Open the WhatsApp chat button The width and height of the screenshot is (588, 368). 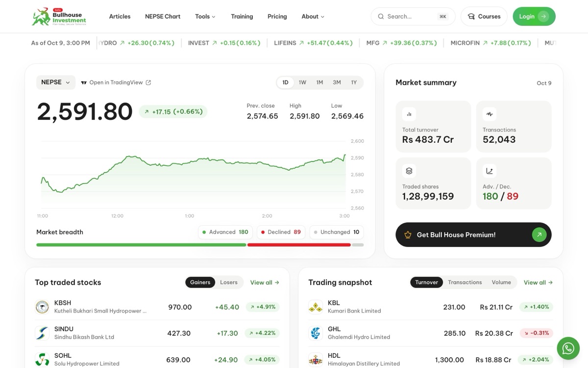coord(568,348)
